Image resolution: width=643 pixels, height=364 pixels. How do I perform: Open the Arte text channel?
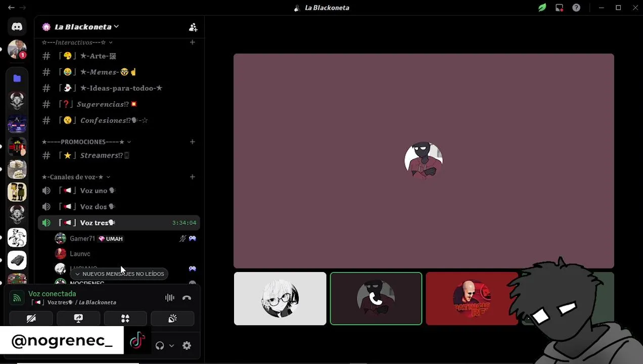[119, 56]
